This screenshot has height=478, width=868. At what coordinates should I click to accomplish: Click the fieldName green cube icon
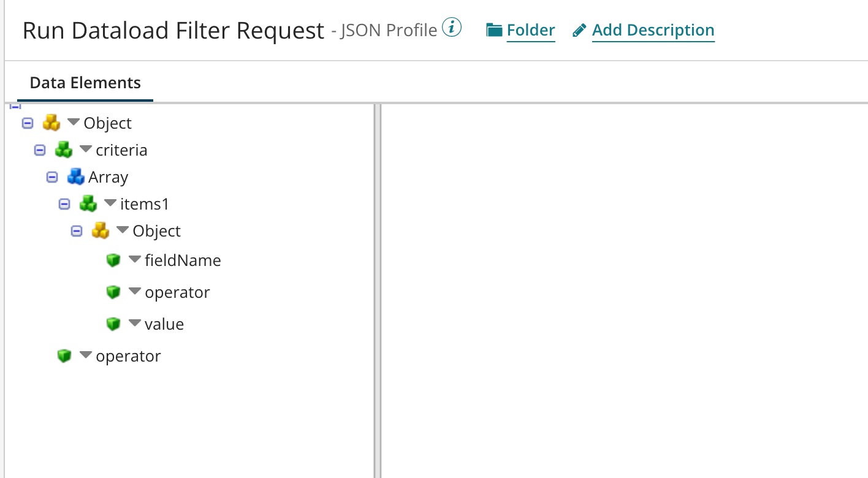pos(113,260)
